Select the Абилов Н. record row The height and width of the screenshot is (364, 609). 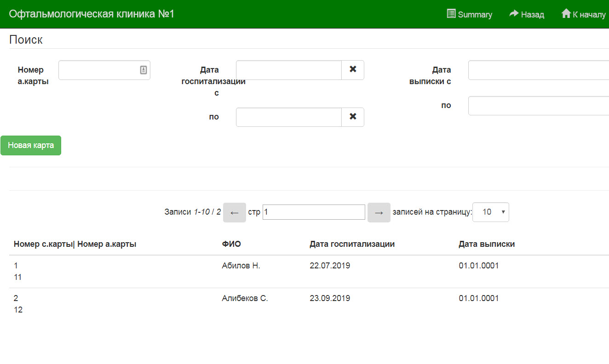241,266
